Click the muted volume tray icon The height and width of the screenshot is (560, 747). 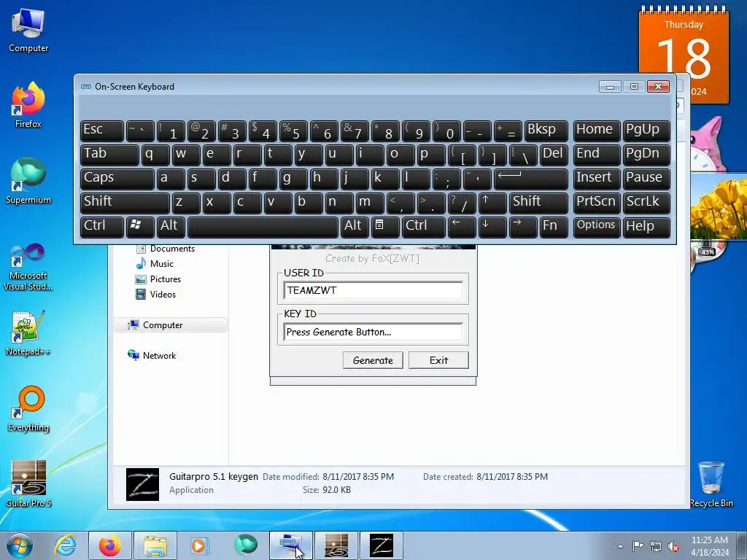(673, 546)
